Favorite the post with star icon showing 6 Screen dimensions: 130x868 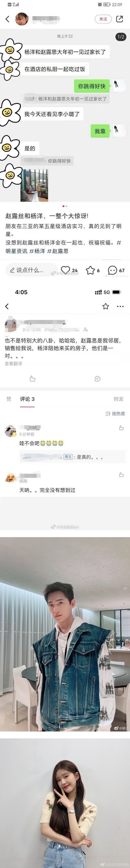[93, 270]
